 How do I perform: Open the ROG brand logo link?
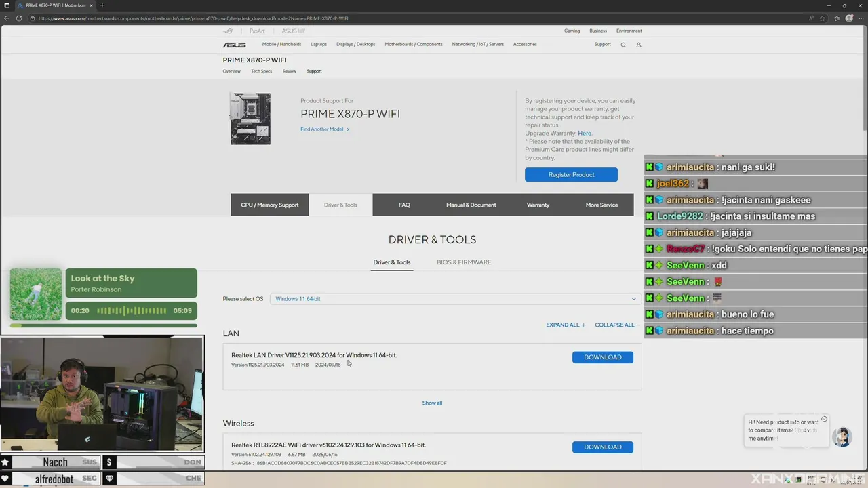coord(229,30)
